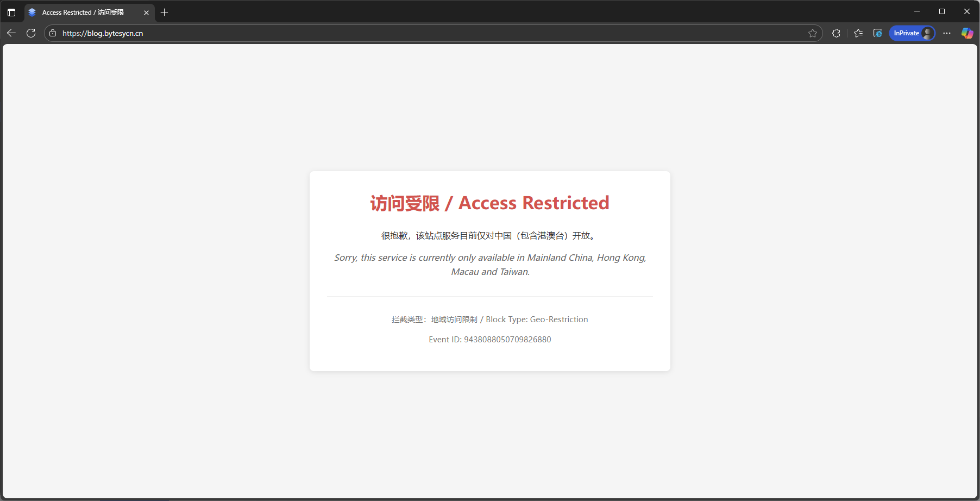The height and width of the screenshot is (501, 980).
Task: Maximize the browser window
Action: click(x=942, y=11)
